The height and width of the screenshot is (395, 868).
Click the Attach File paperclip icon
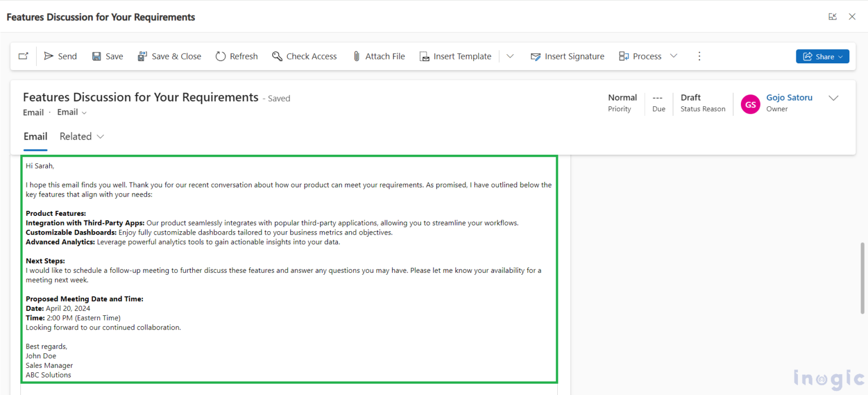[x=357, y=56]
